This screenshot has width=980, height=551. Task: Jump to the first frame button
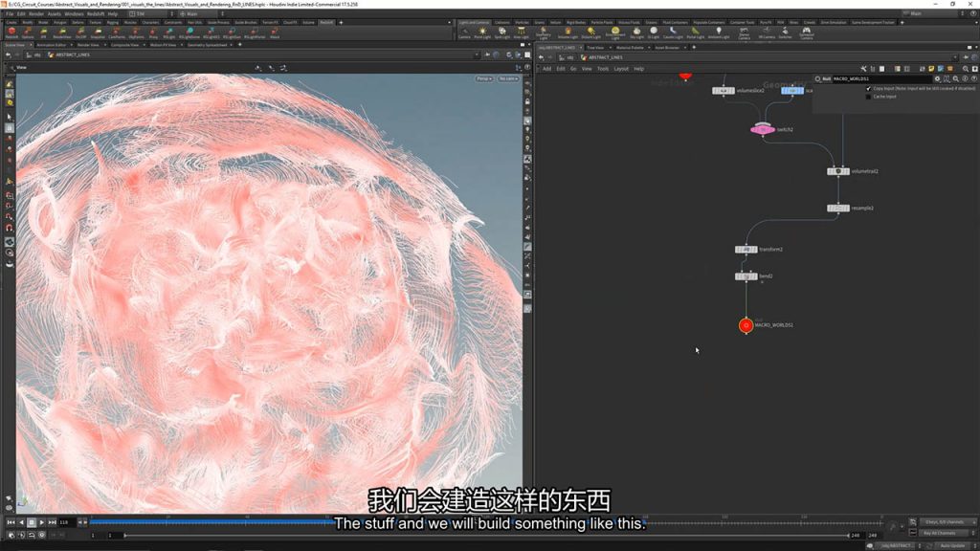11,522
